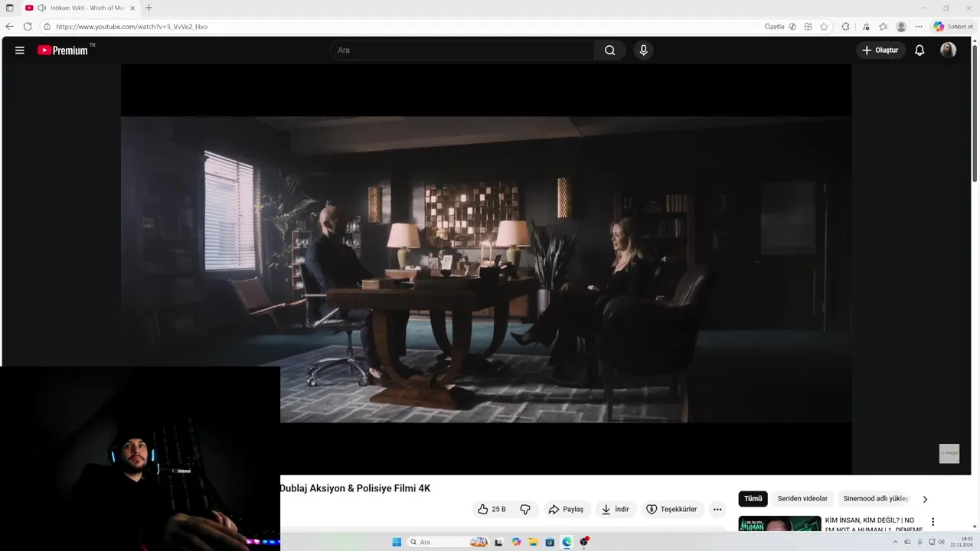Like the video showing 25 B
Screen dimensions: 980x551
[x=491, y=510]
